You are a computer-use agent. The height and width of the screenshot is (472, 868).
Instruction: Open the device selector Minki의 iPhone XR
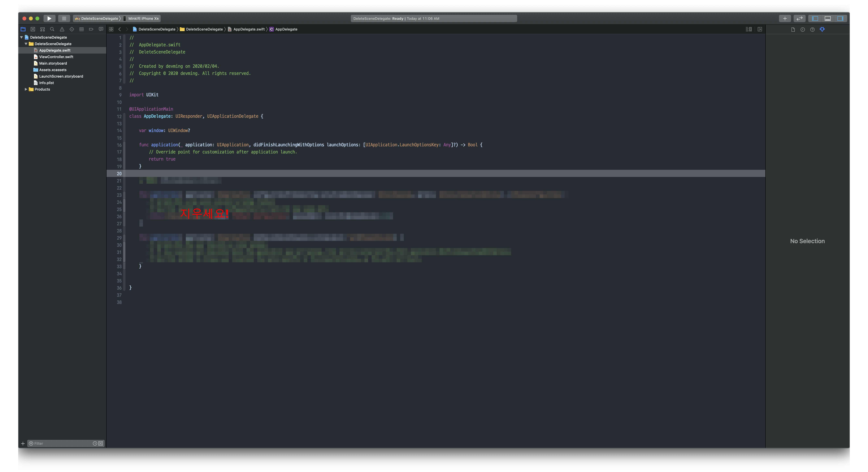coord(143,19)
